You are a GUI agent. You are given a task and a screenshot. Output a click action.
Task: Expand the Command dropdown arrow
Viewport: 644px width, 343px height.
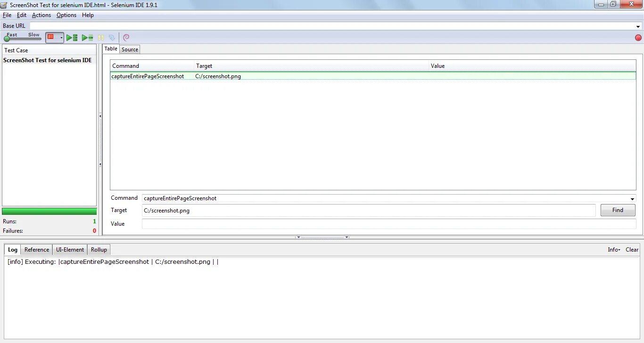coord(633,198)
